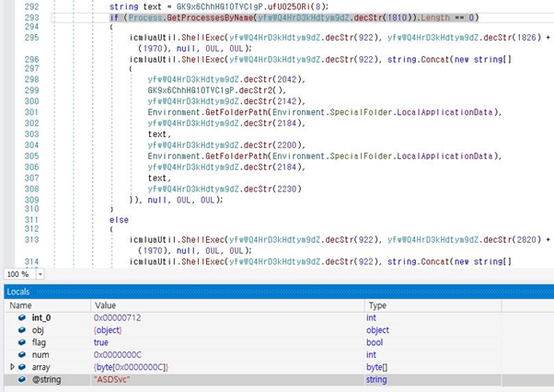Viewport: 554px width, 392px height.
Task: Click the flag variable icon
Action: pos(21,342)
